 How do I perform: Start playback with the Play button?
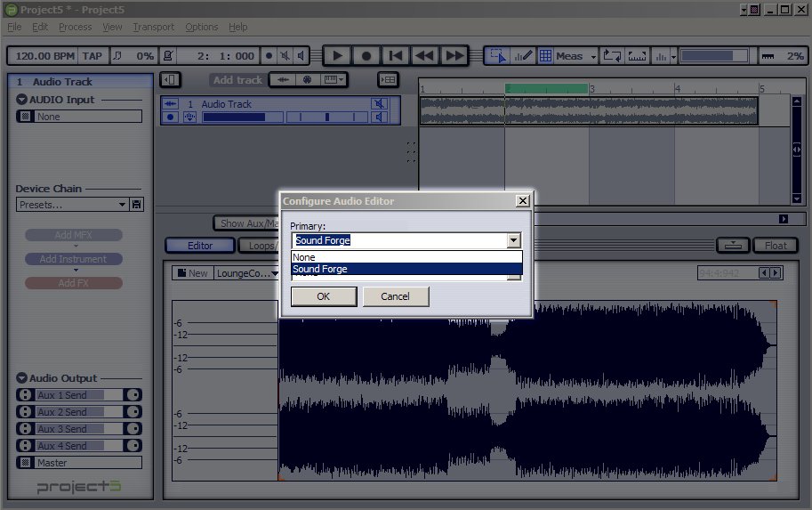pyautogui.click(x=337, y=56)
